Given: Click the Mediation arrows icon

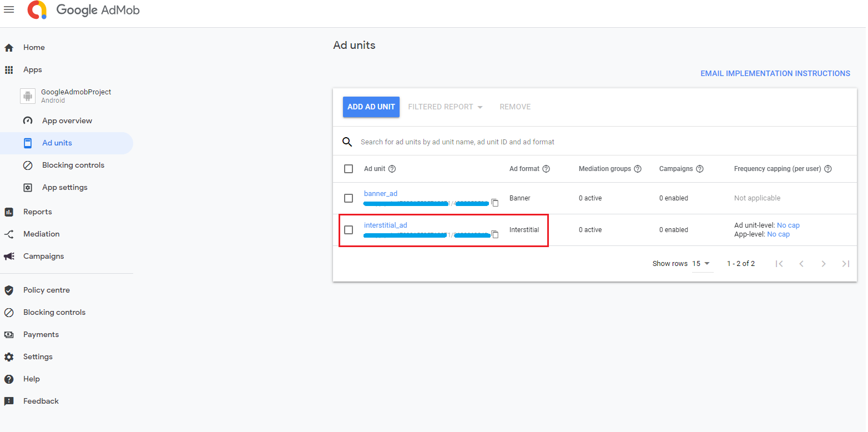Looking at the screenshot, I should coord(9,234).
